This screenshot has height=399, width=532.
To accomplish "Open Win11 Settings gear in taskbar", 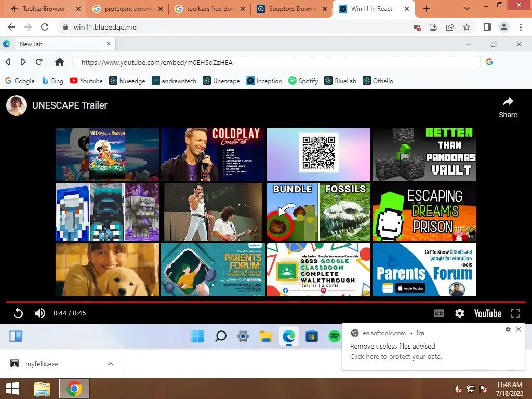I will click(243, 336).
